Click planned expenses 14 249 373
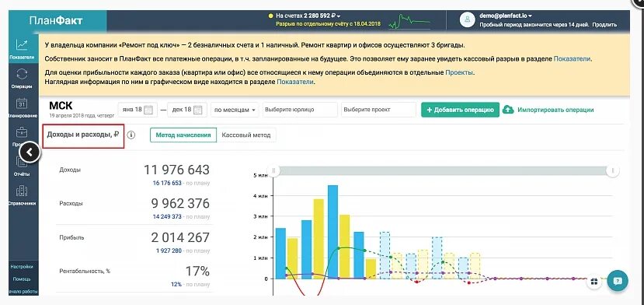This screenshot has width=644, height=305. [167, 216]
